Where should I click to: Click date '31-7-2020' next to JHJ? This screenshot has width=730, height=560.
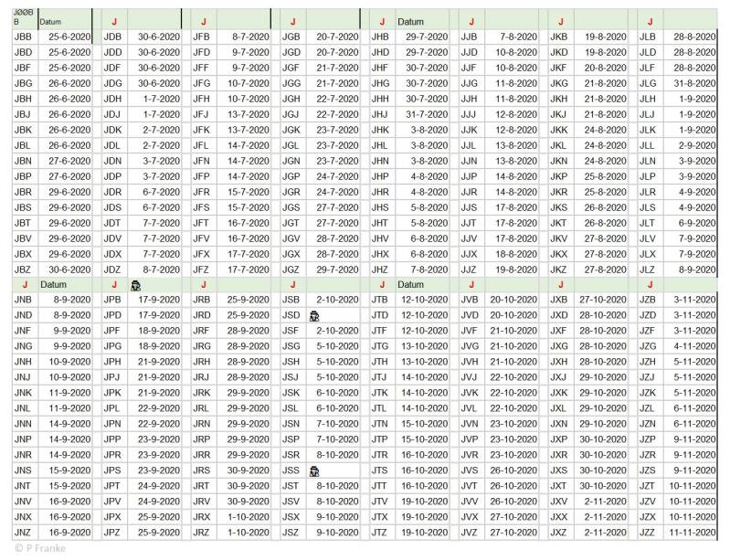coord(427,114)
